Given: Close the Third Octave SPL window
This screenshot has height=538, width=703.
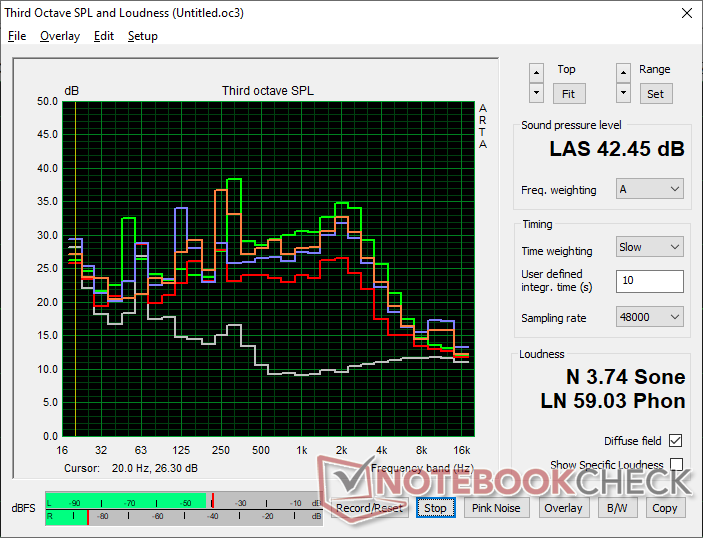Looking at the screenshot, I should (x=685, y=13).
